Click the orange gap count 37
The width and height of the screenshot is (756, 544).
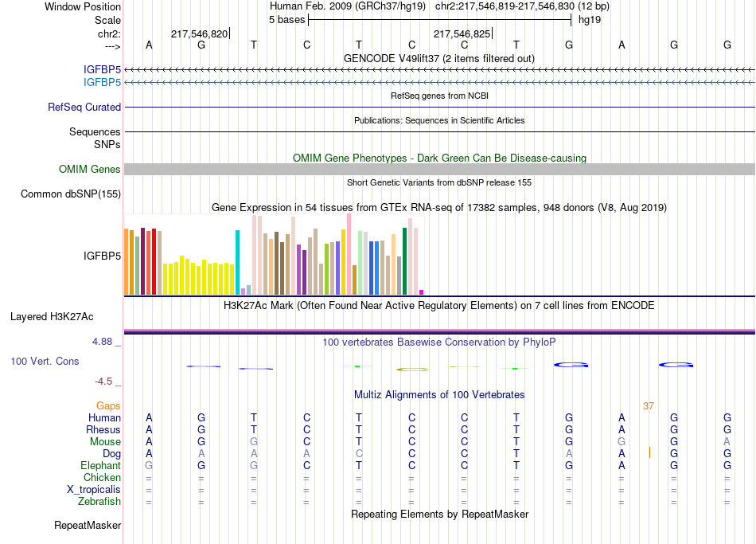pos(649,406)
